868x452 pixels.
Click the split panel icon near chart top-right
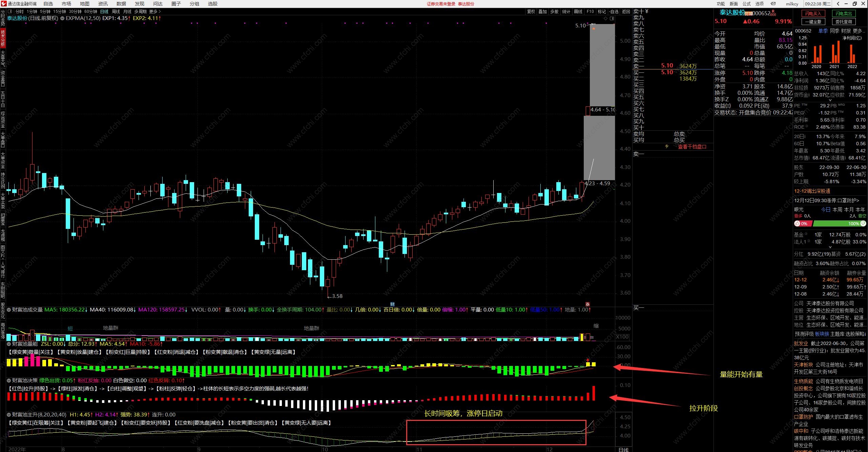[612, 19]
